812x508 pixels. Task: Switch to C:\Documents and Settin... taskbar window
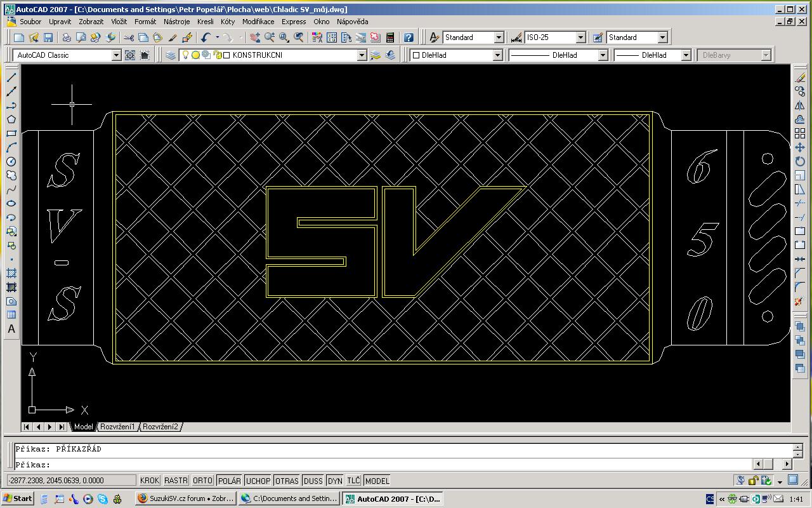289,498
